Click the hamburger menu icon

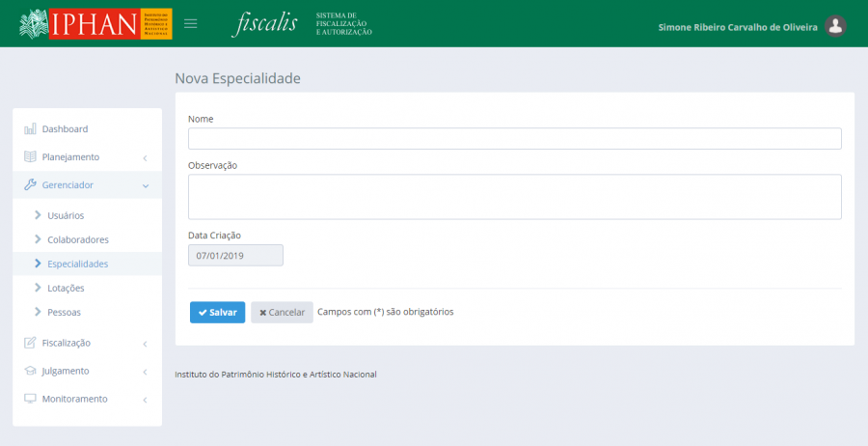pos(191,23)
